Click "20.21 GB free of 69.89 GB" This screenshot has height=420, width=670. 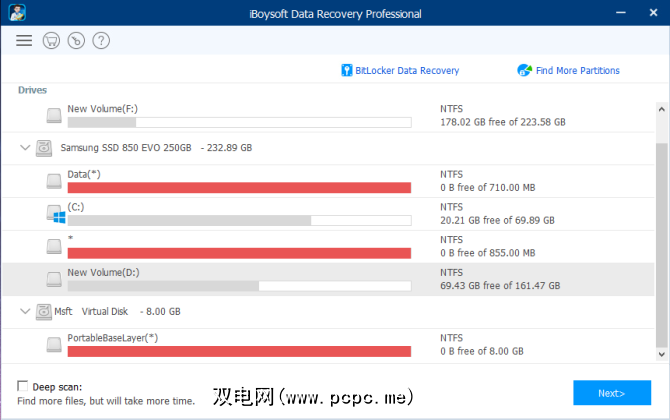point(497,220)
